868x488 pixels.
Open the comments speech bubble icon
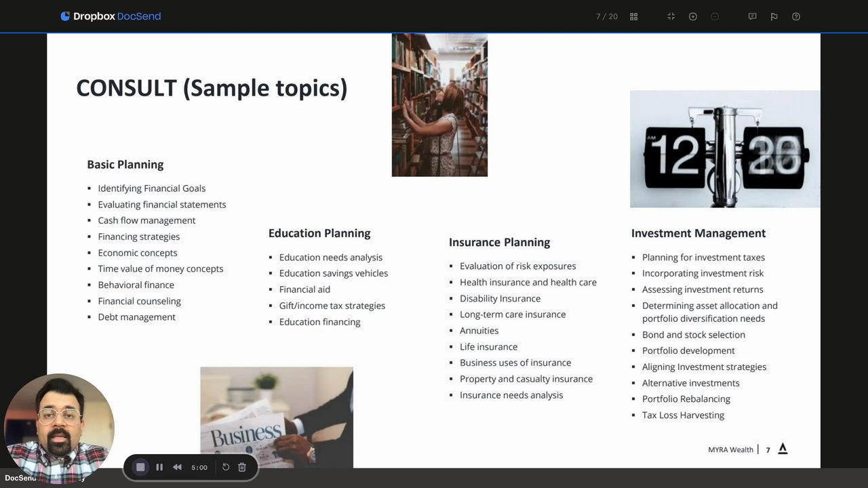pyautogui.click(x=752, y=16)
